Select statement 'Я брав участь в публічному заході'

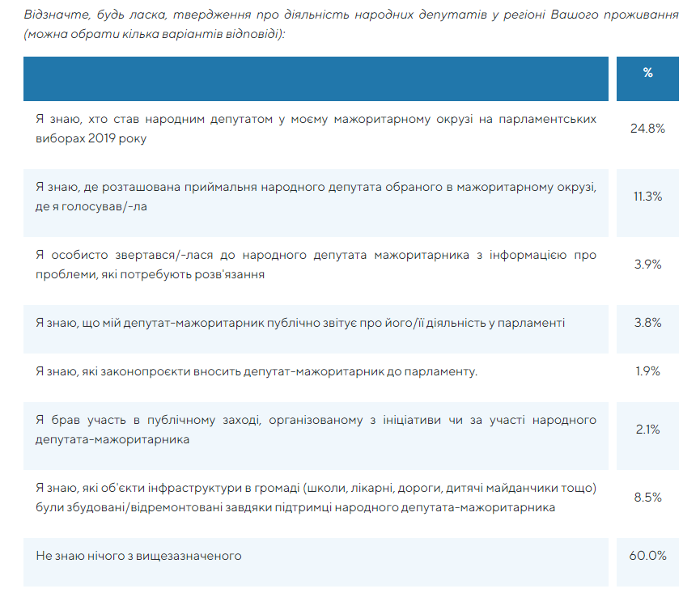[316, 430]
